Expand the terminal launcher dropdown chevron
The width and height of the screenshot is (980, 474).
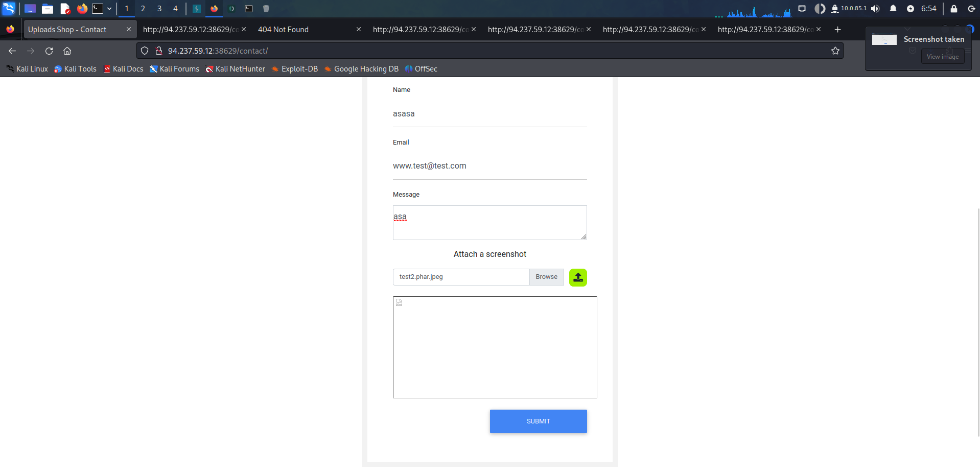[109, 9]
